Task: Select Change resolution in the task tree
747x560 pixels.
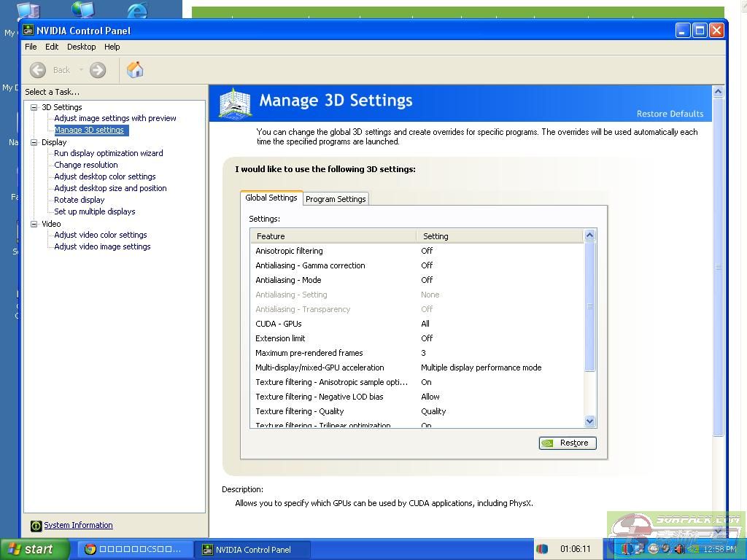Action: tap(85, 165)
